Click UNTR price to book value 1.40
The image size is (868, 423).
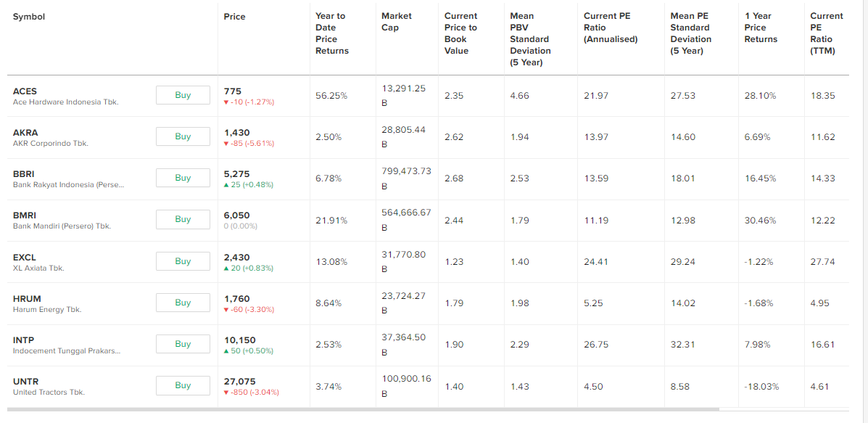(453, 387)
